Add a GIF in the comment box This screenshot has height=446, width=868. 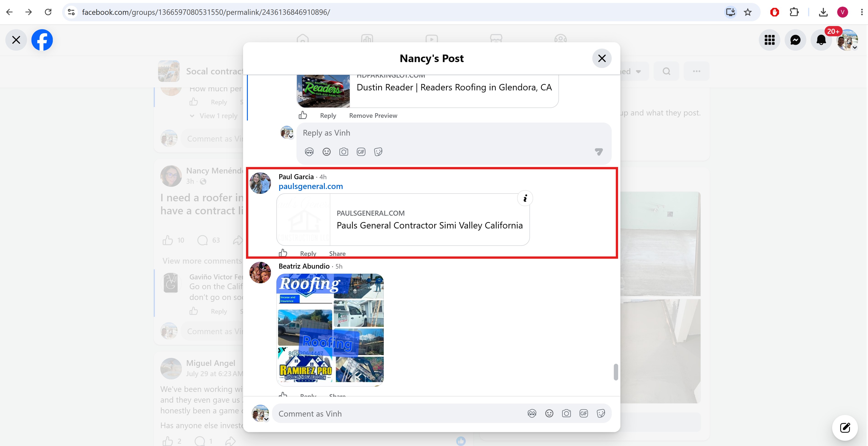click(x=584, y=413)
